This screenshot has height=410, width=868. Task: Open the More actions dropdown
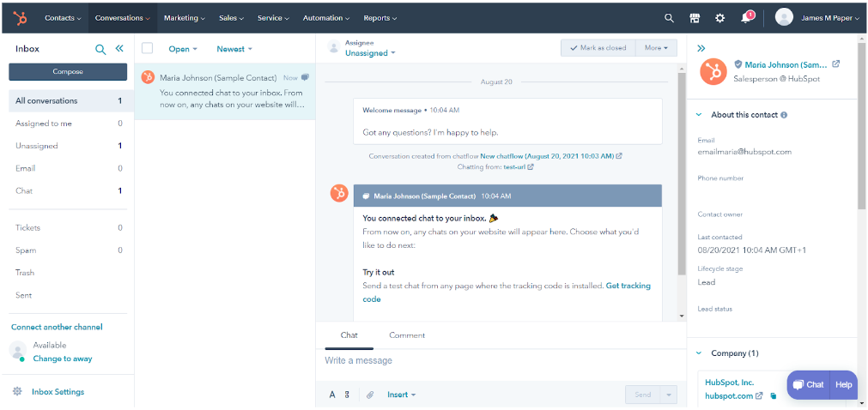[657, 47]
